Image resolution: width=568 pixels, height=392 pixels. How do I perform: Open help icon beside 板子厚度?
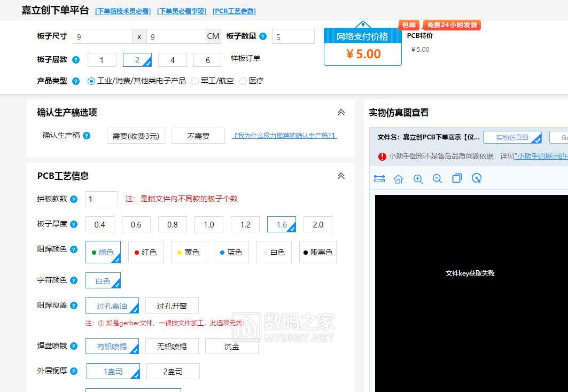point(74,224)
